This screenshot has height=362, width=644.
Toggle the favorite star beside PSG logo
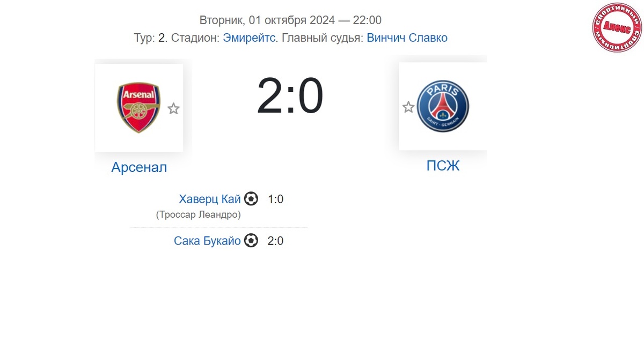408,107
